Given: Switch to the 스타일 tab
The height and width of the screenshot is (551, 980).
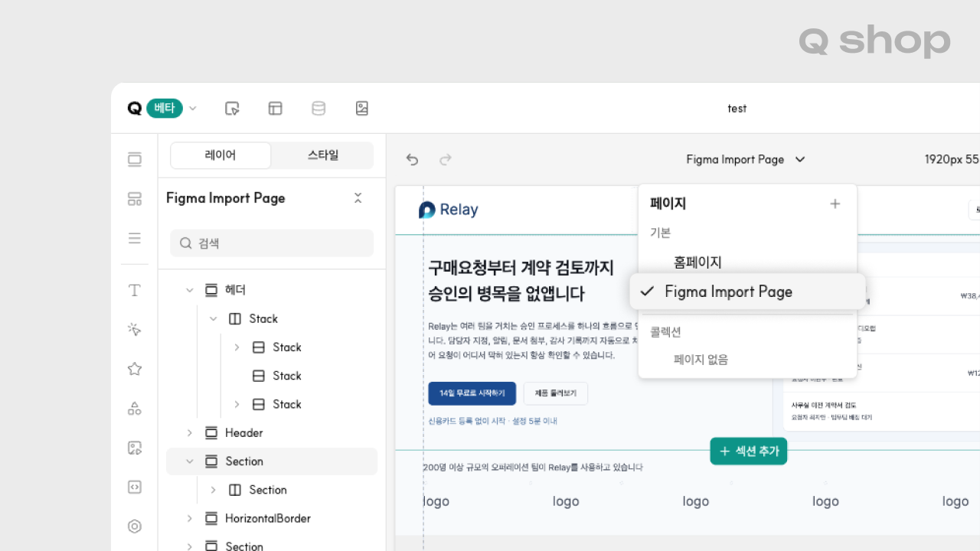Looking at the screenshot, I should pos(322,155).
